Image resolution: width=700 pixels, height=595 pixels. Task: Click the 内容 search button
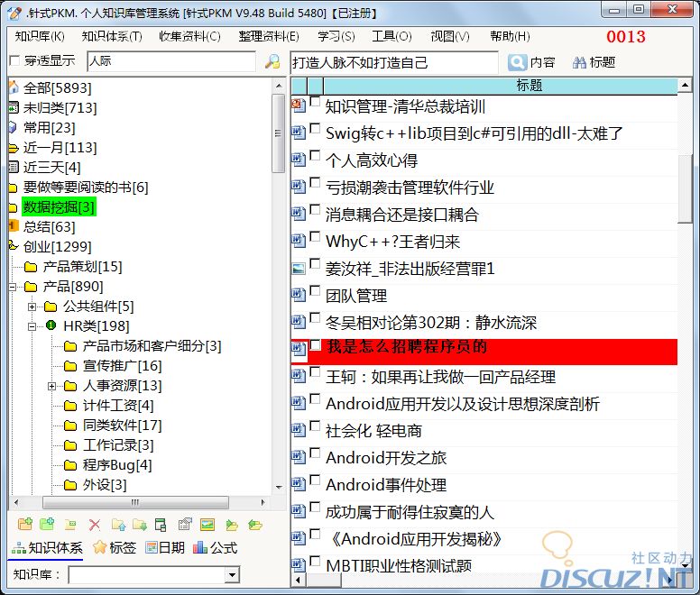[x=532, y=62]
